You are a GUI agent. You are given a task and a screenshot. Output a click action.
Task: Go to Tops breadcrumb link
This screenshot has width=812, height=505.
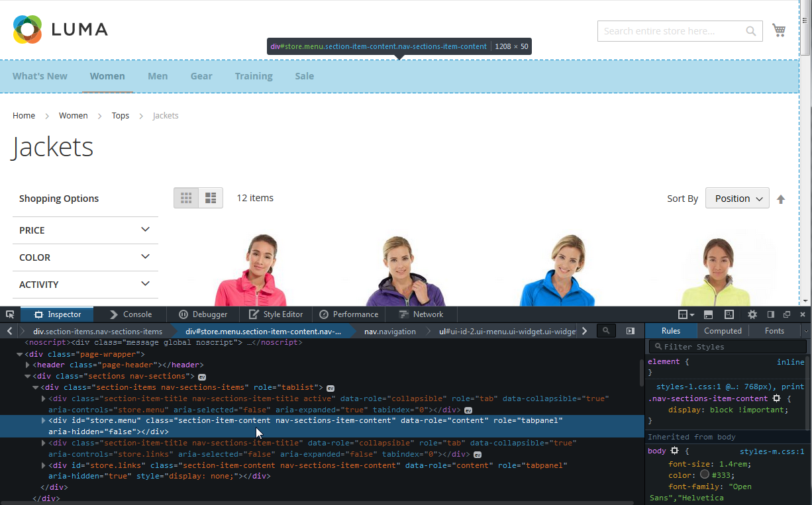[120, 115]
